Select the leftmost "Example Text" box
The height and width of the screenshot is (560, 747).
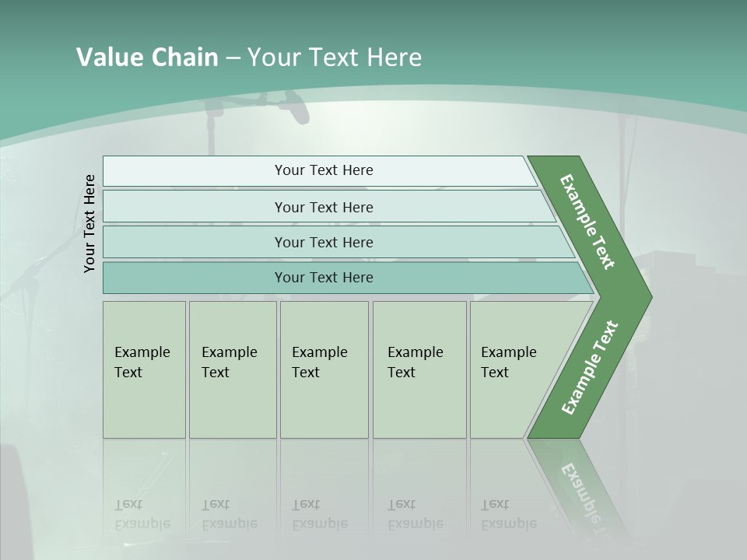[x=144, y=369]
